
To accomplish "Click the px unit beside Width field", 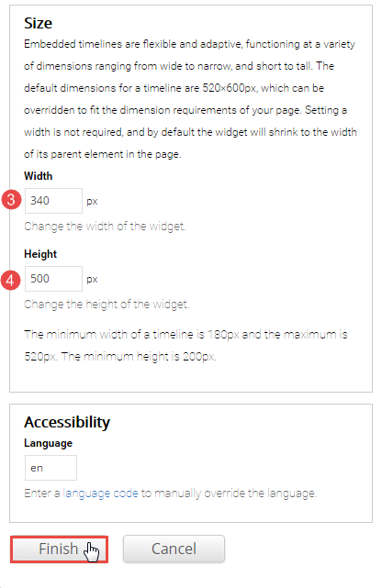I will [x=92, y=202].
